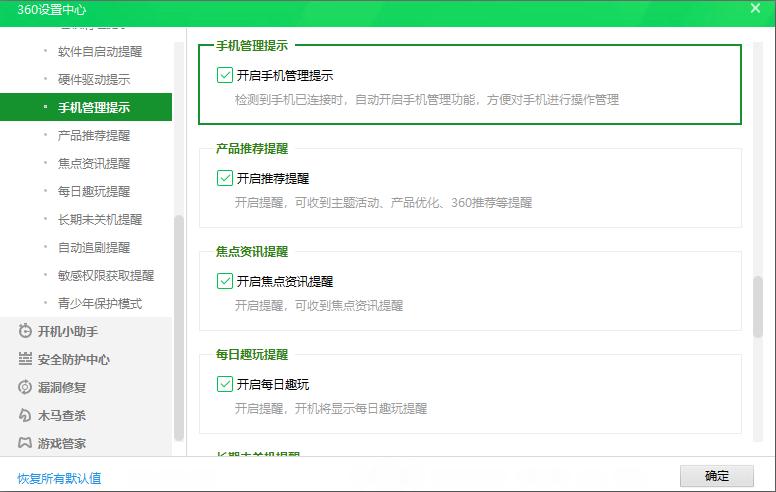The image size is (776, 492).
Task: Toggle 开启每日趣玩 checkbox
Action: (x=225, y=384)
